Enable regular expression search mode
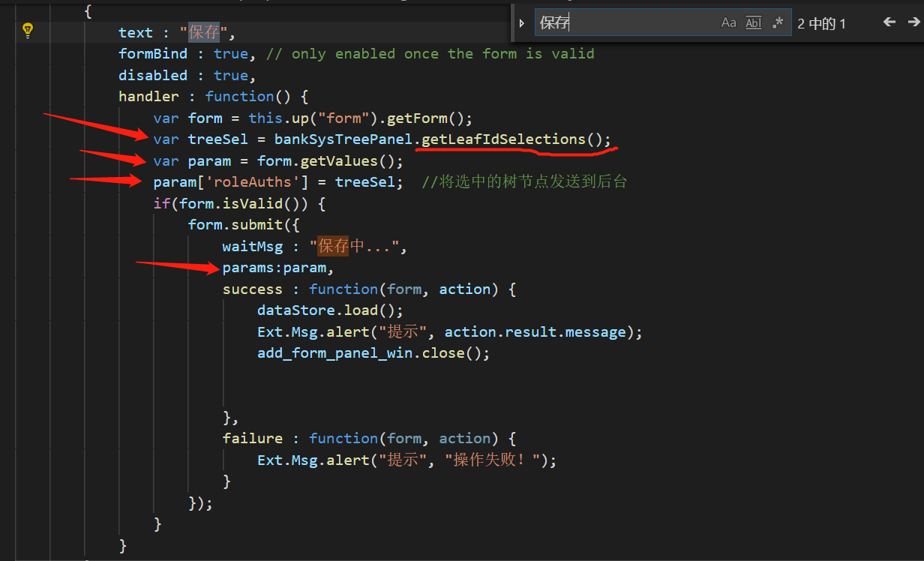This screenshot has height=561, width=924. pyautogui.click(x=777, y=22)
